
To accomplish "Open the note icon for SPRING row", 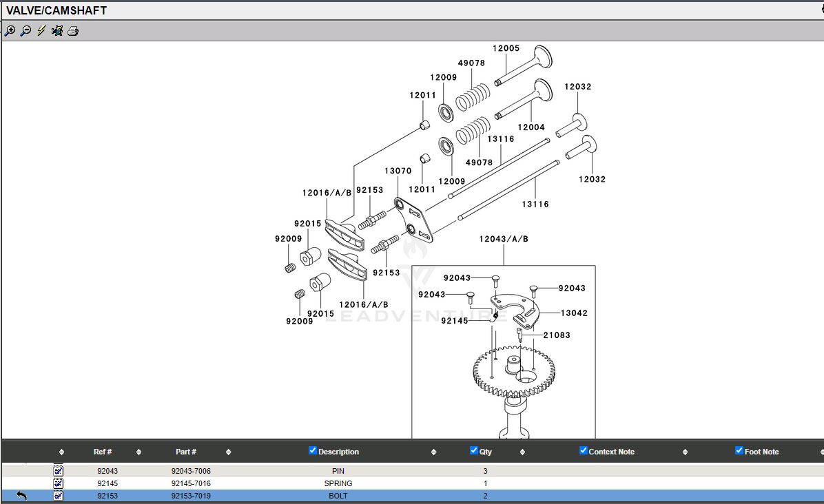I will click(59, 483).
